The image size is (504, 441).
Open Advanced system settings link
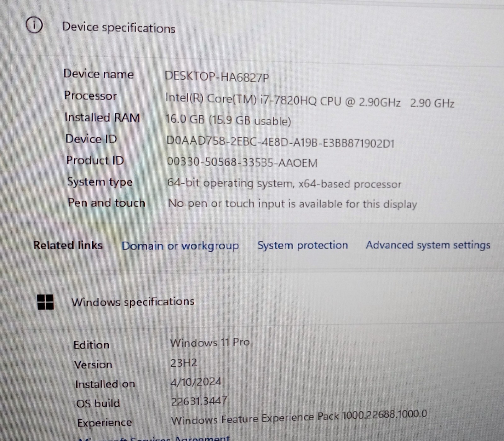point(428,245)
